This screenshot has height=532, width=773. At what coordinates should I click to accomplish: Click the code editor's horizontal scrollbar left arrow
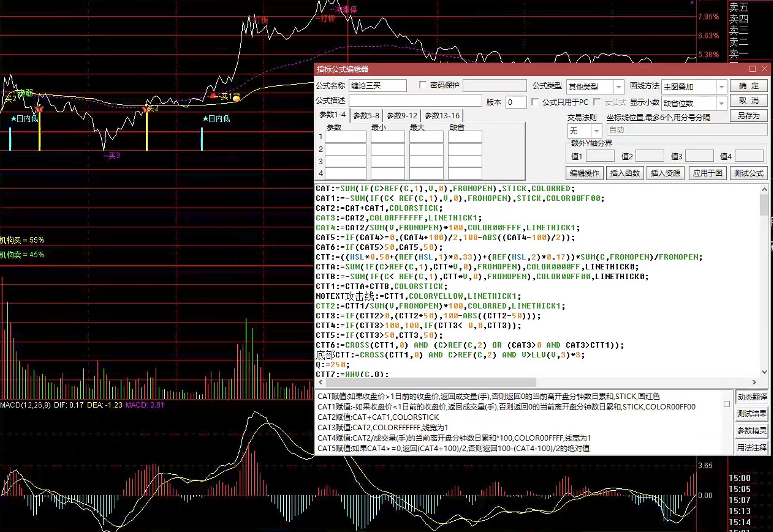point(320,382)
